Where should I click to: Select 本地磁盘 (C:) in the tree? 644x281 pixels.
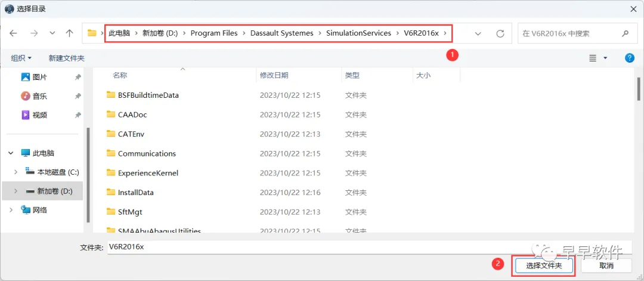[58, 172]
